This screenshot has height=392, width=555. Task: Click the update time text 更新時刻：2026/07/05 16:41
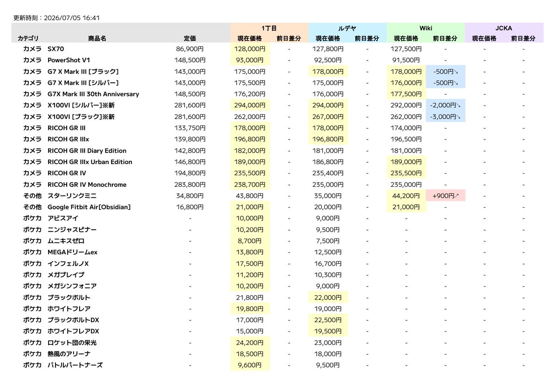[x=57, y=18]
